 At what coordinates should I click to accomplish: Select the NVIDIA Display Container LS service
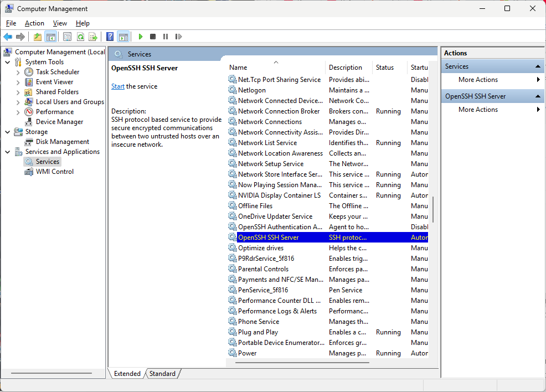pos(279,195)
